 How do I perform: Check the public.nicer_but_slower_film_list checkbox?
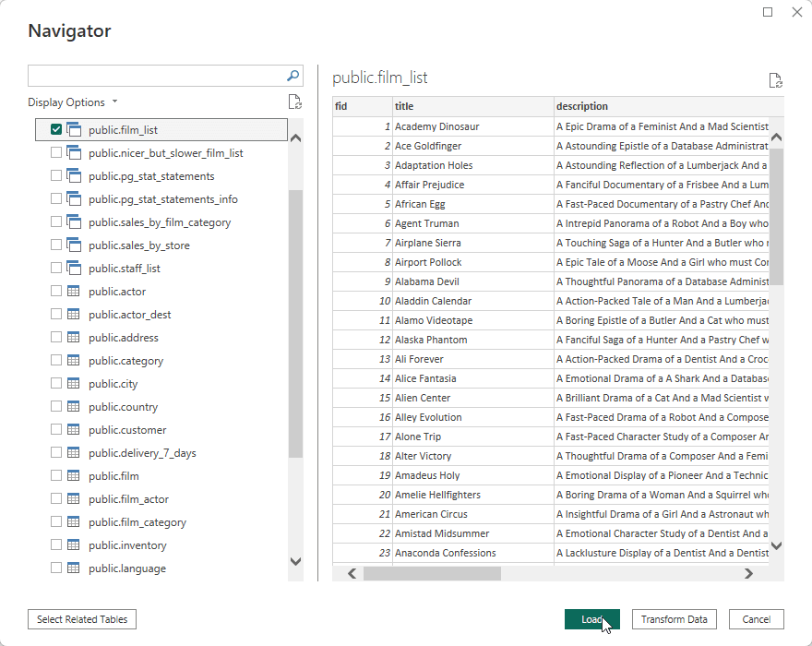pos(56,153)
